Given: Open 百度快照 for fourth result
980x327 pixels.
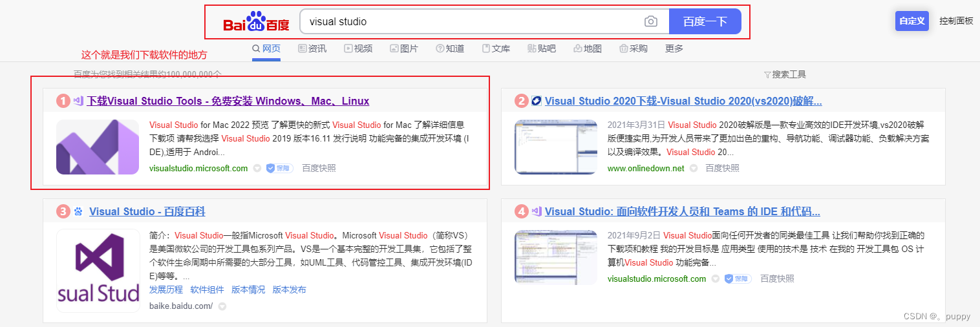Looking at the screenshot, I should click(x=777, y=279).
